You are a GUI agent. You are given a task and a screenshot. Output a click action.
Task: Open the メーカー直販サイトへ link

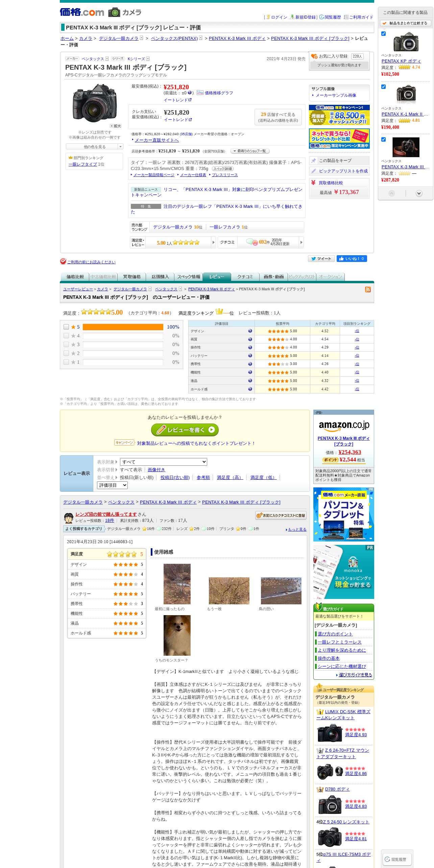coord(156,140)
